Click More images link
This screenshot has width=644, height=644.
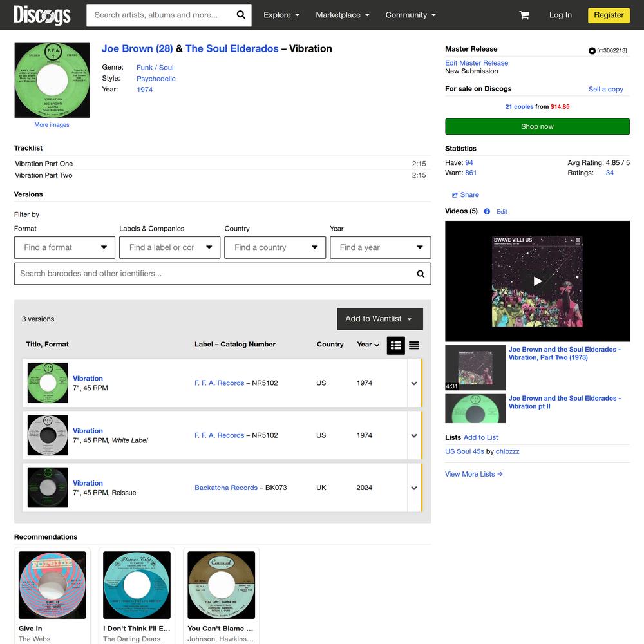[x=52, y=124]
